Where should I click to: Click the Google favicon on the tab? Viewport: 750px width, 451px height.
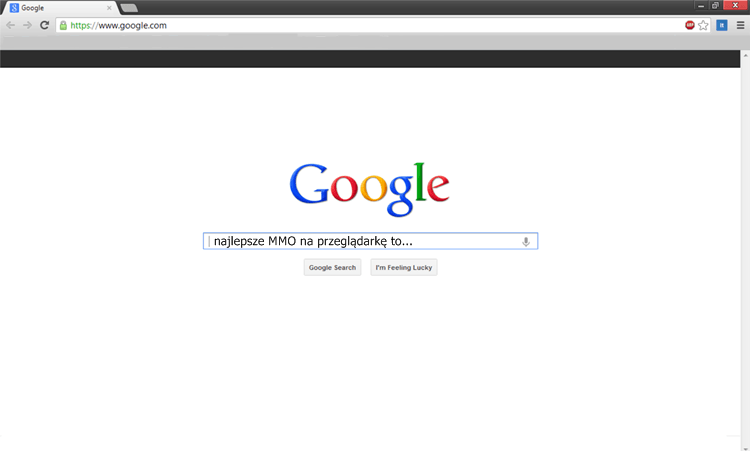coord(14,8)
